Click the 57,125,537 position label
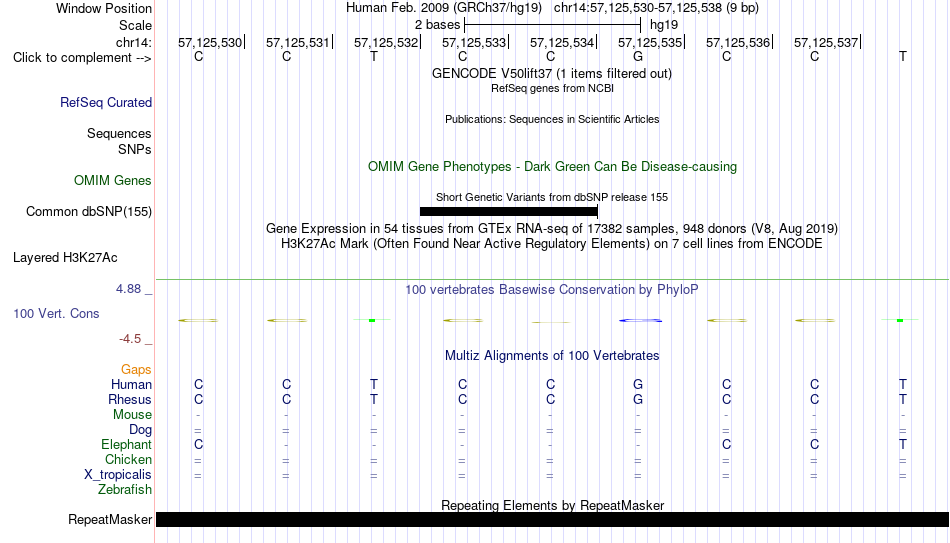Viewport: 950px width, 543px height. [826, 42]
